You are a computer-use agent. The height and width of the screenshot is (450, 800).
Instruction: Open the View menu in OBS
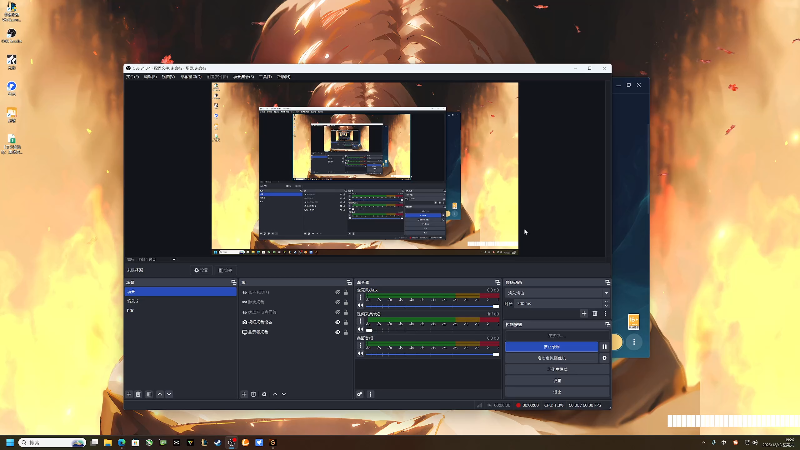coord(168,77)
